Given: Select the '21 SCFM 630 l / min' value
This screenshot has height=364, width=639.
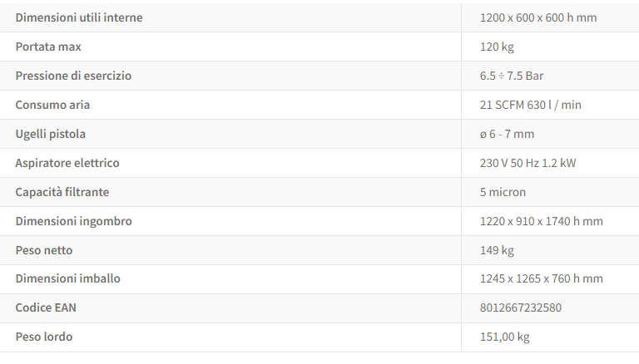Looking at the screenshot, I should coord(531,105).
